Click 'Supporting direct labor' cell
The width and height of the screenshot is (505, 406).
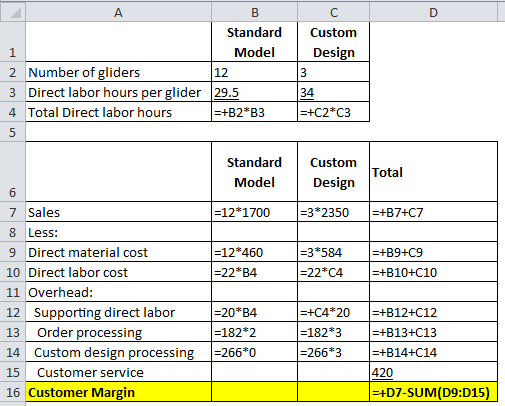pyautogui.click(x=118, y=312)
